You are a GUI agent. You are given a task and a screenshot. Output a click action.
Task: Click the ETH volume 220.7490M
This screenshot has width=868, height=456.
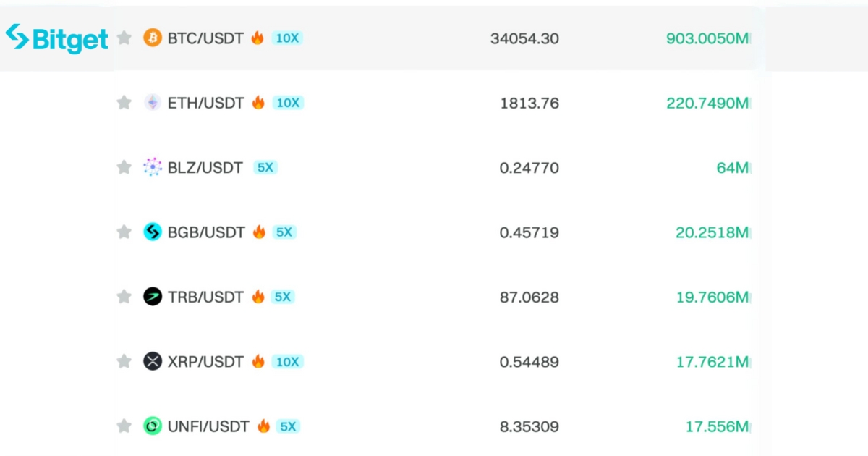707,104
